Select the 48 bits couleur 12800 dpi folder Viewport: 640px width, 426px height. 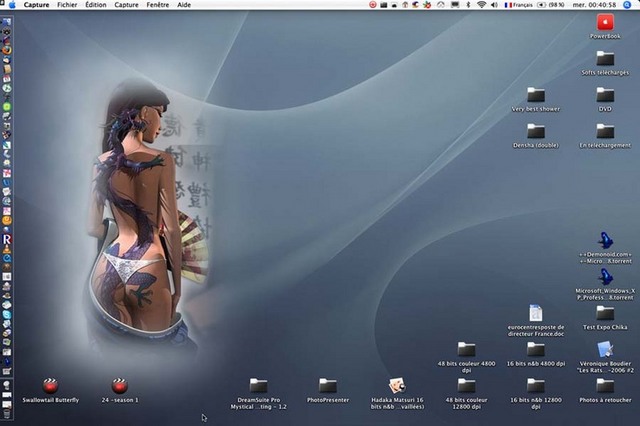pyautogui.click(x=466, y=393)
